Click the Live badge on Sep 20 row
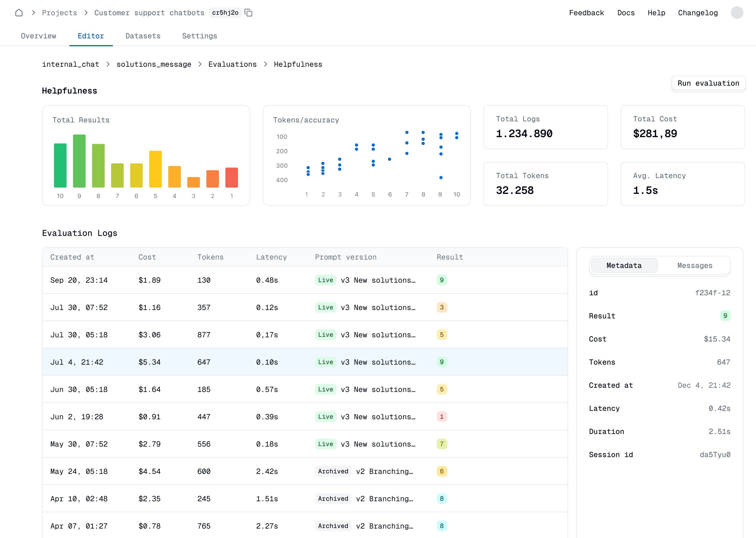 coord(325,280)
